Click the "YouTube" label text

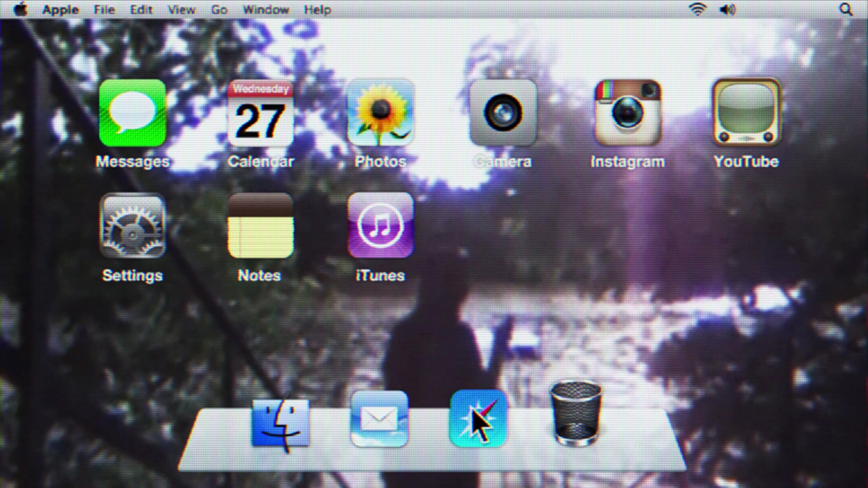tap(746, 162)
